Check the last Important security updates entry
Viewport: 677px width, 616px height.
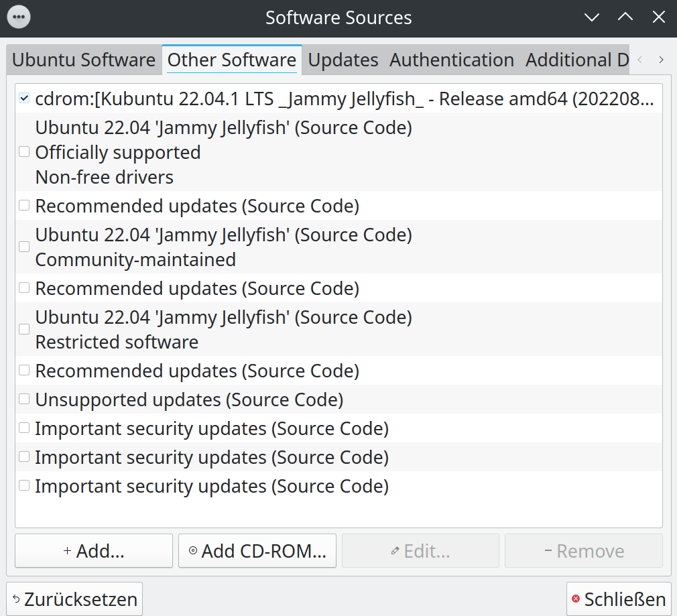tap(24, 485)
